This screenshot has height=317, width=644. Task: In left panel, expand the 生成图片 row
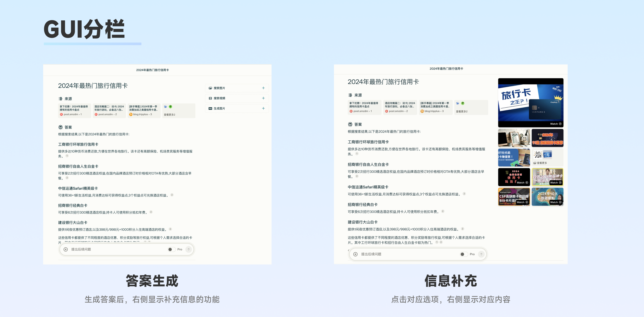pyautogui.click(x=237, y=108)
